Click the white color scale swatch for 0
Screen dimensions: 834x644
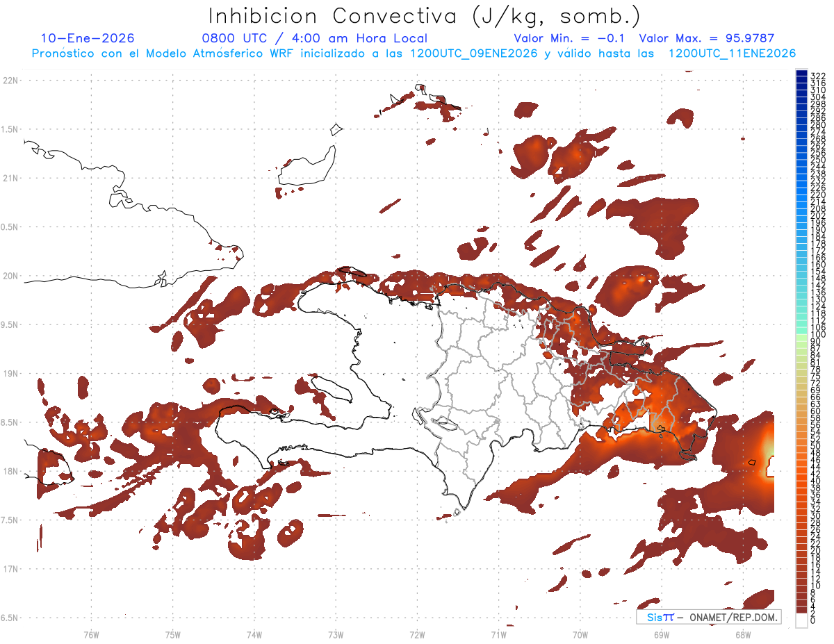point(801,621)
